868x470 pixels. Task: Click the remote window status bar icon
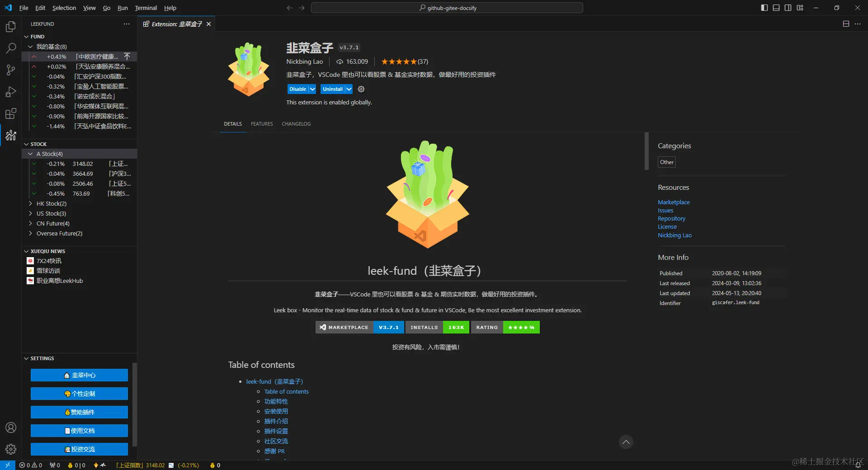click(8, 465)
